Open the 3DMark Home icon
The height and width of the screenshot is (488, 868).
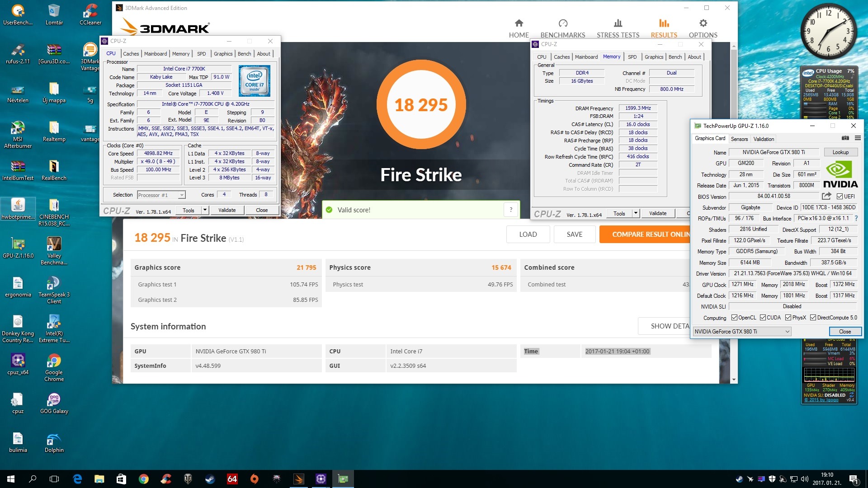tap(519, 23)
